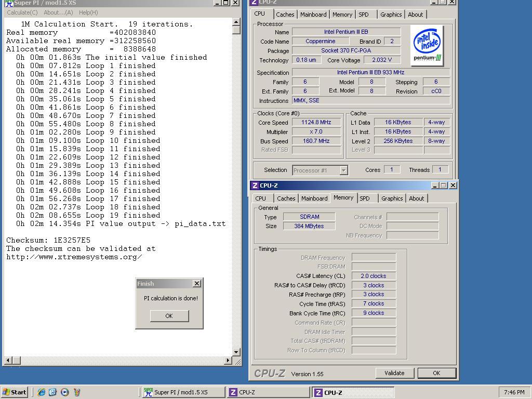Screen dimensions: 532x399
Task: Click the Name field Intel Pentium III EB
Action: pos(346,32)
